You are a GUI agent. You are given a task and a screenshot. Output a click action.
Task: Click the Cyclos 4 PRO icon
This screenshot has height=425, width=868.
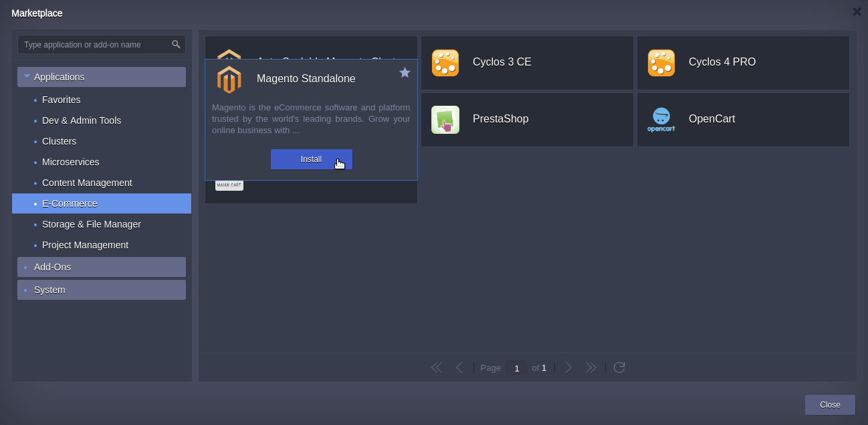click(661, 63)
